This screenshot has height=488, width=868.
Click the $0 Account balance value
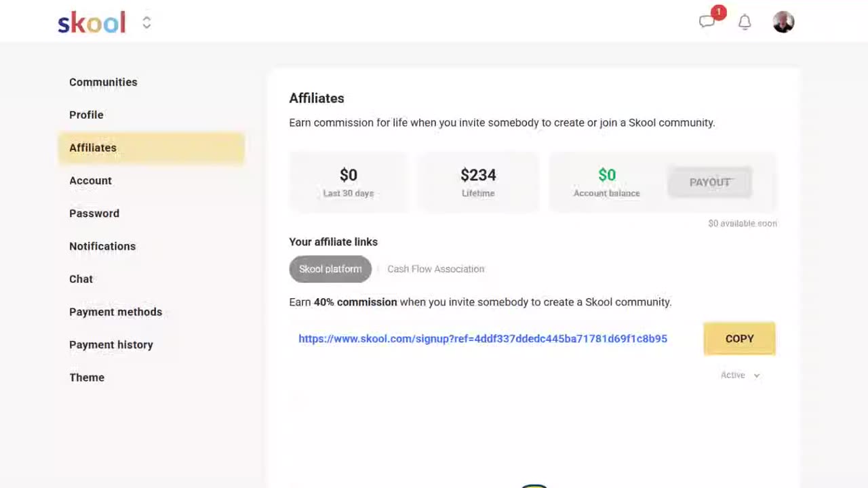(x=607, y=175)
